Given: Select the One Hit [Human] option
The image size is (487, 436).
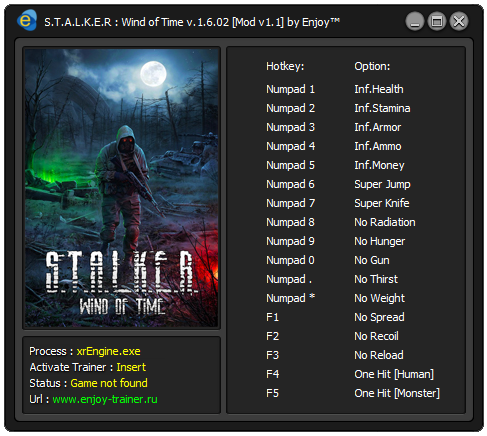Looking at the screenshot, I should point(394,374).
